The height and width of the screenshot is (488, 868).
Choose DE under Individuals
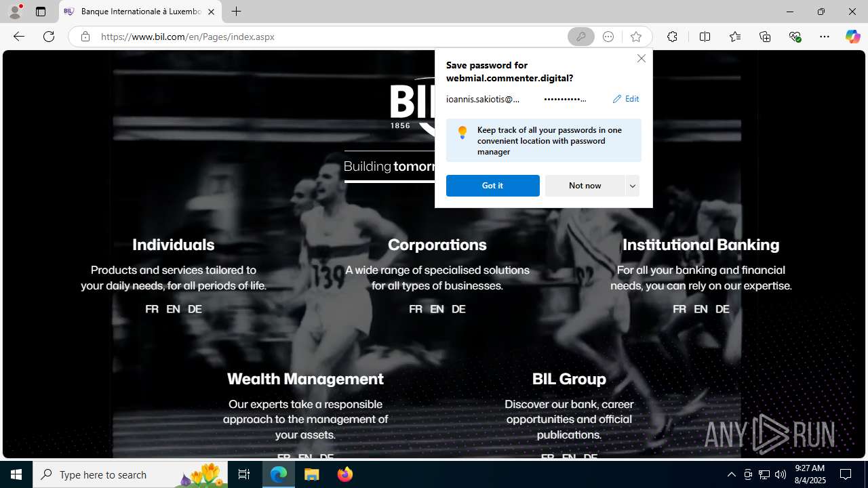point(195,309)
